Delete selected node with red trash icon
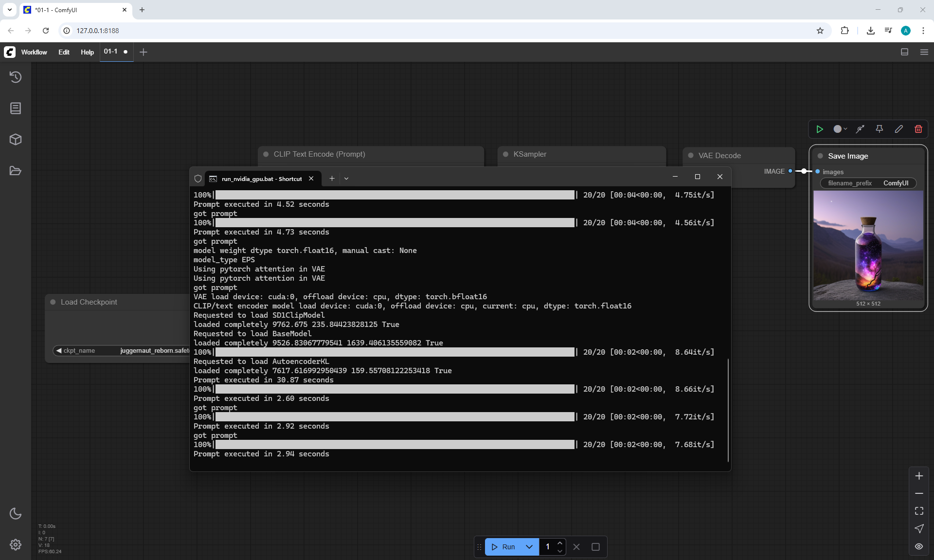934x560 pixels. pos(918,129)
